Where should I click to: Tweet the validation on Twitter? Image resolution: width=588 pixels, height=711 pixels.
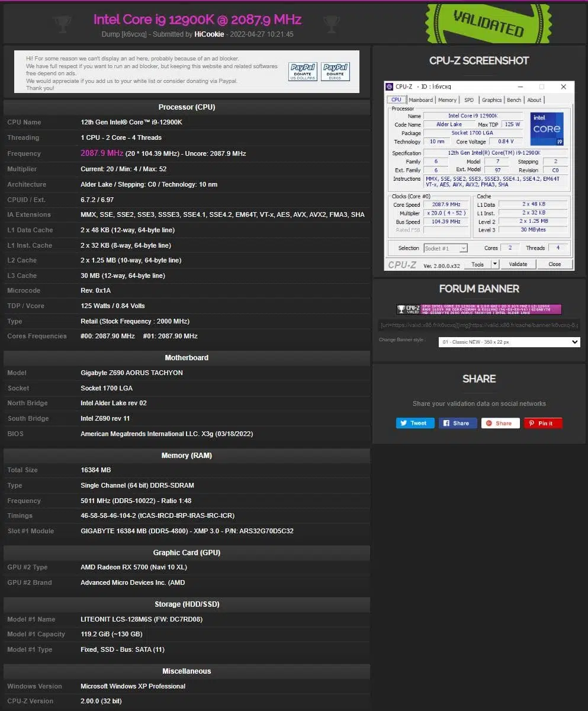coord(415,423)
